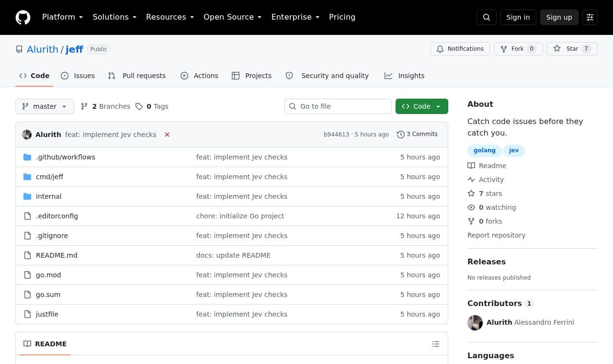Fork the repository
Viewport: 613px width, 364px height.
click(518, 49)
